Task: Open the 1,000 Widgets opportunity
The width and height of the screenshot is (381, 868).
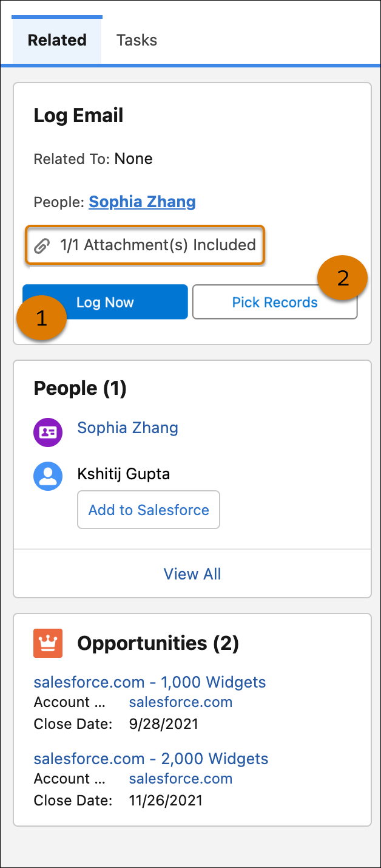Action: (x=150, y=682)
